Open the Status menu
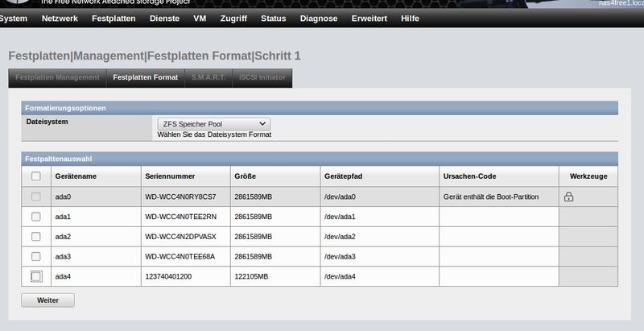This screenshot has width=644, height=331. click(x=274, y=18)
